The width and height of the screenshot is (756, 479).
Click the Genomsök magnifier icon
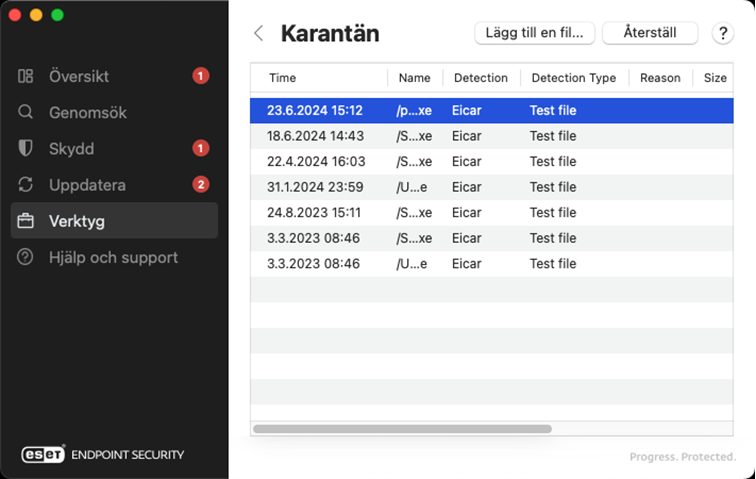tap(25, 112)
